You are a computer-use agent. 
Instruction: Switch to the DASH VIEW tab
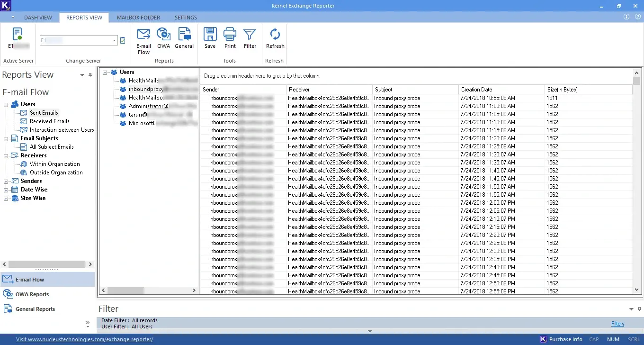point(38,18)
